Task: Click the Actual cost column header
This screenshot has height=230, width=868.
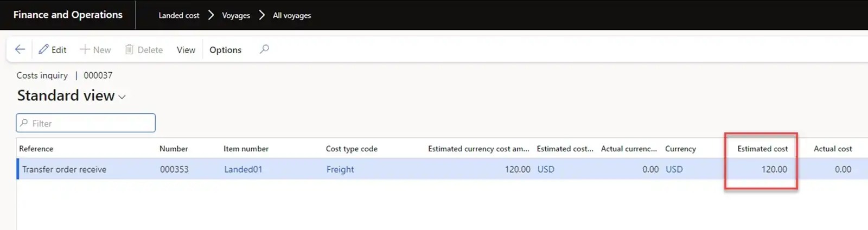Action: (x=833, y=149)
